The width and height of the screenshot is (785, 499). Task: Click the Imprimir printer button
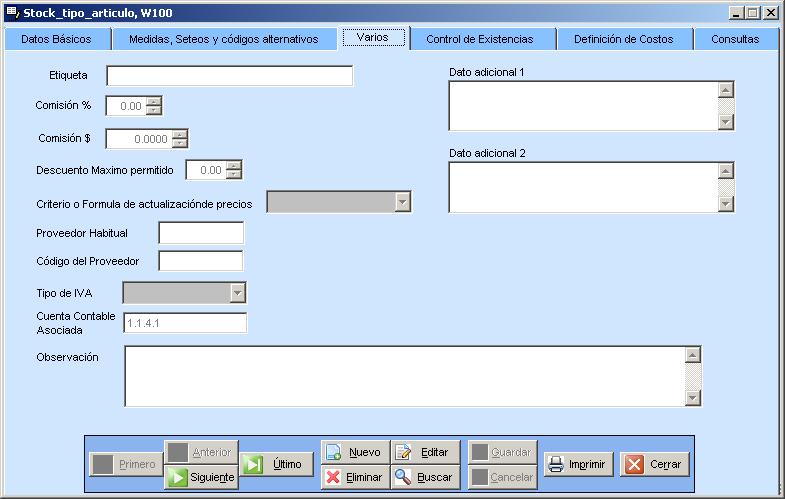[577, 465]
